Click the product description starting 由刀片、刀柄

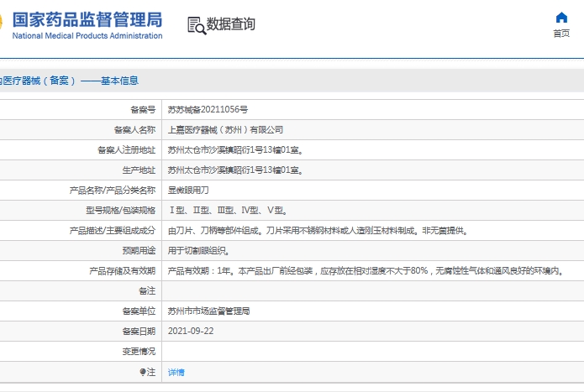(x=318, y=231)
